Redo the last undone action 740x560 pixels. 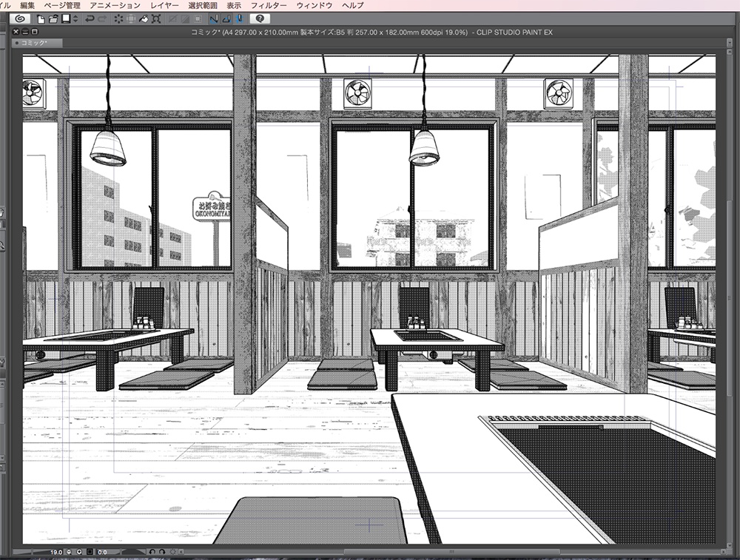pos(102,19)
